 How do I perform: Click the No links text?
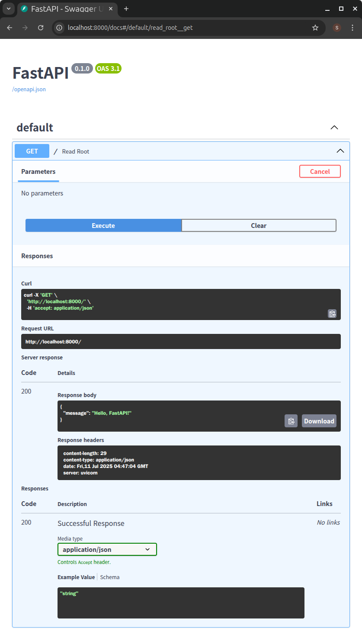click(x=328, y=522)
